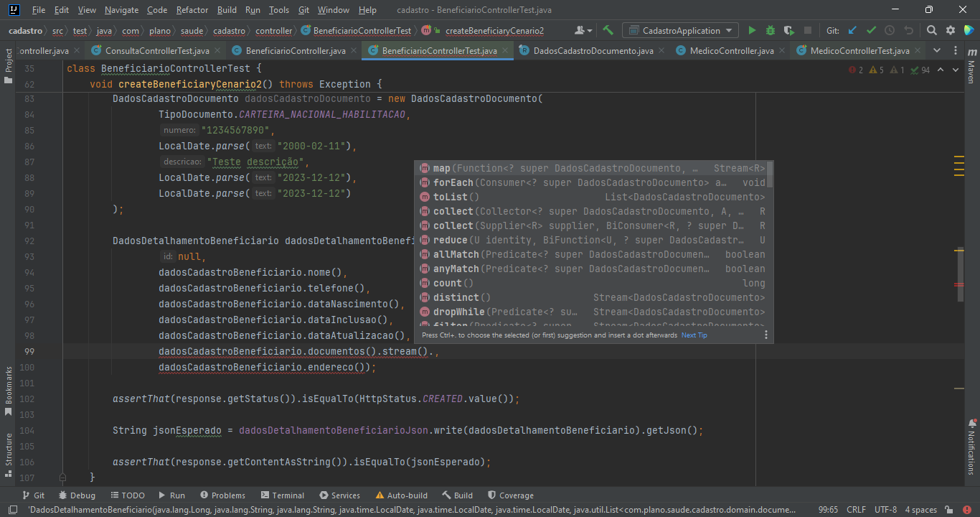This screenshot has width=980, height=517.
Task: Open the Terminal tool window
Action: coord(283,495)
